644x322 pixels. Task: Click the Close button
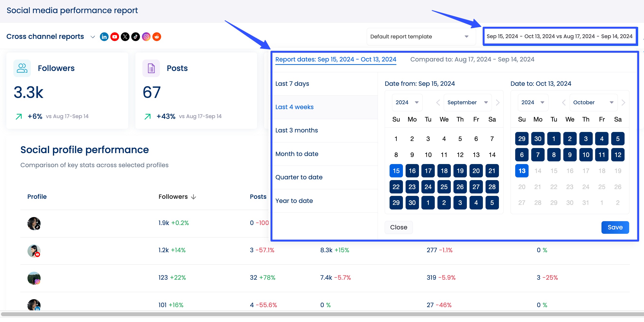tap(399, 227)
